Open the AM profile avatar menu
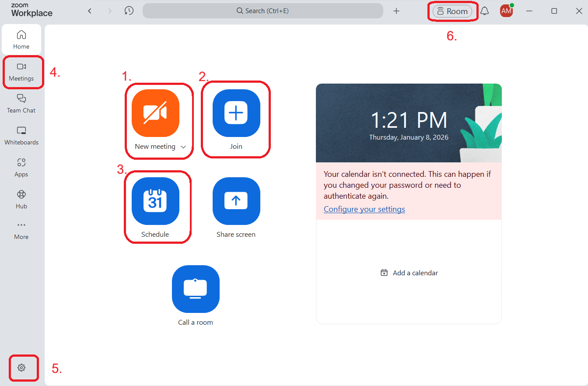 click(x=506, y=11)
